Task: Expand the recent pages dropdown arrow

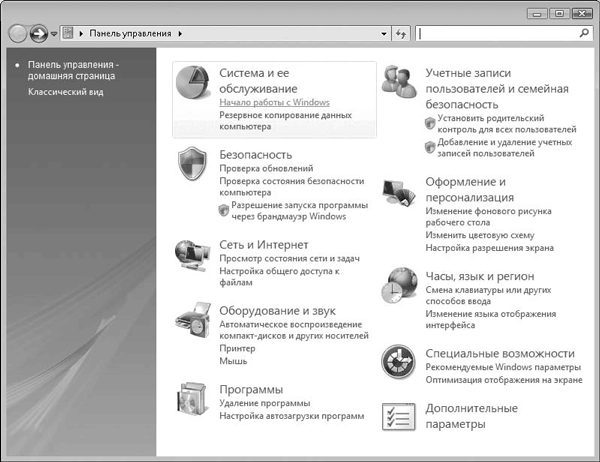Action: 54,34
